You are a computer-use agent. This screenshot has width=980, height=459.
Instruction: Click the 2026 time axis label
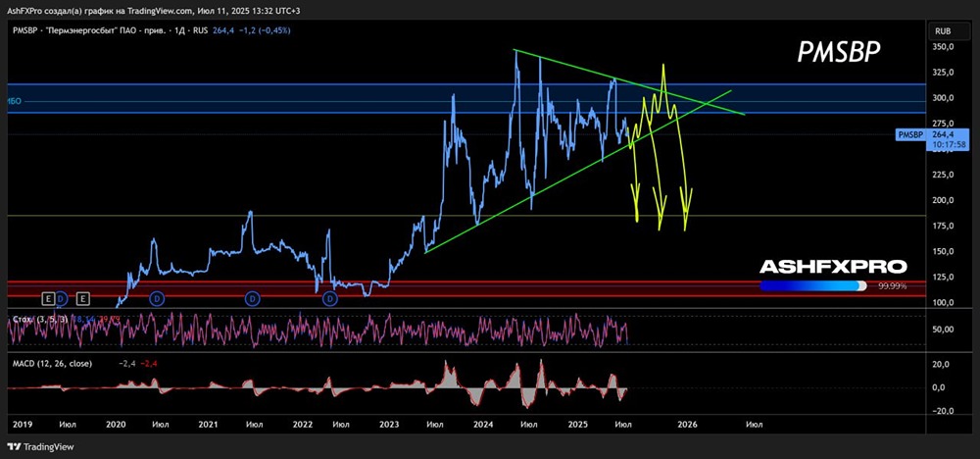(688, 425)
